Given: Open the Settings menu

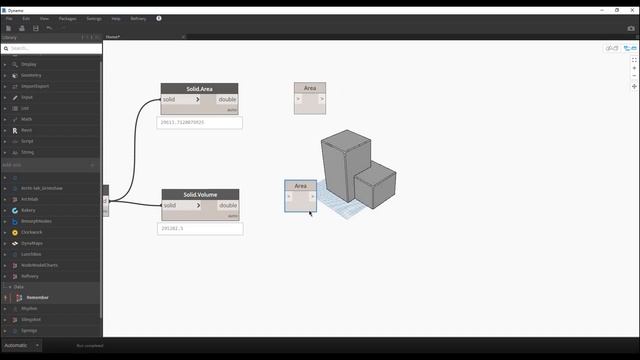Looking at the screenshot, I should point(94,19).
